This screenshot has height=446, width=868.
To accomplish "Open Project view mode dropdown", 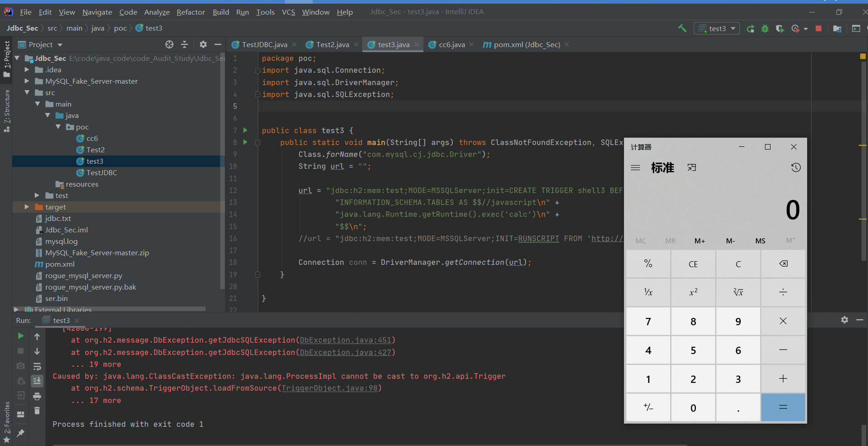I will coord(60,45).
